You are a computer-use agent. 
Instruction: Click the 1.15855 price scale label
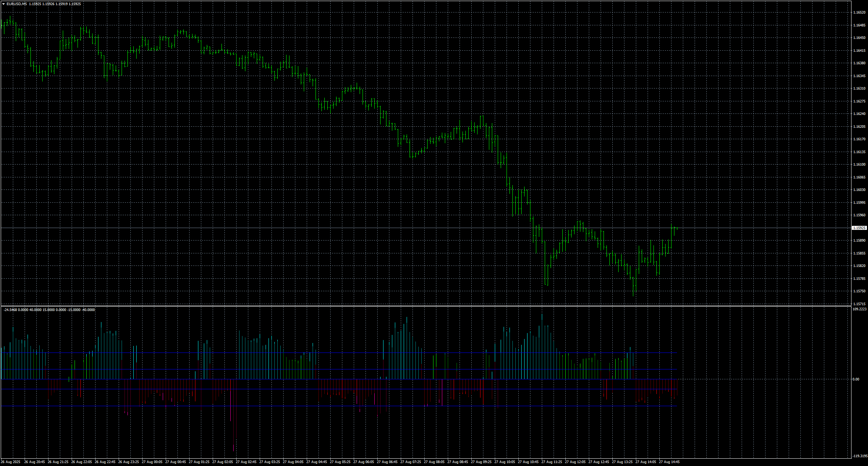[859, 253]
